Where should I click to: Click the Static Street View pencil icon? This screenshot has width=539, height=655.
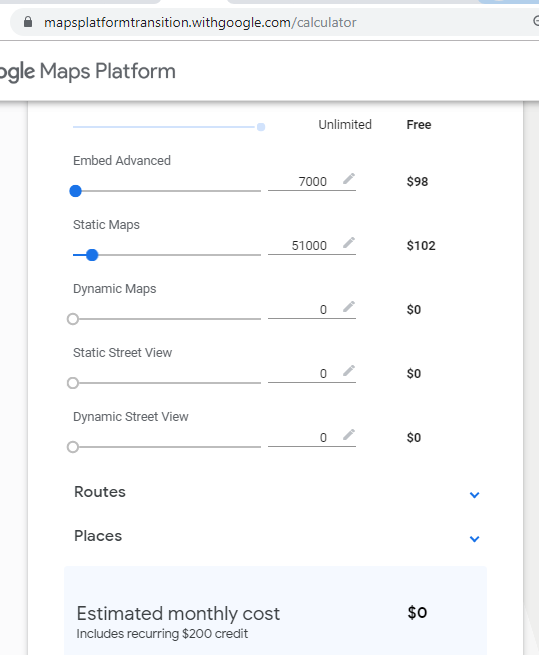[349, 371]
